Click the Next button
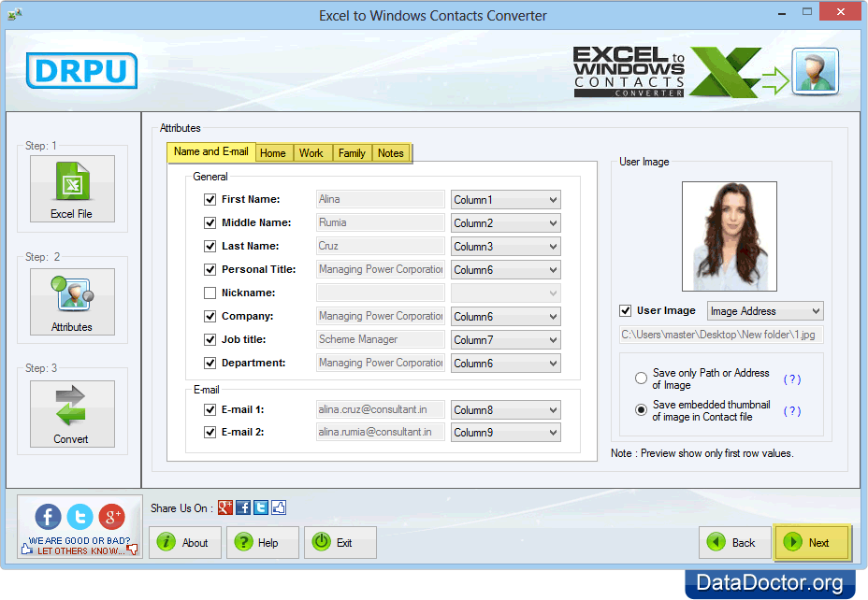This screenshot has height=600, width=868. pos(812,542)
